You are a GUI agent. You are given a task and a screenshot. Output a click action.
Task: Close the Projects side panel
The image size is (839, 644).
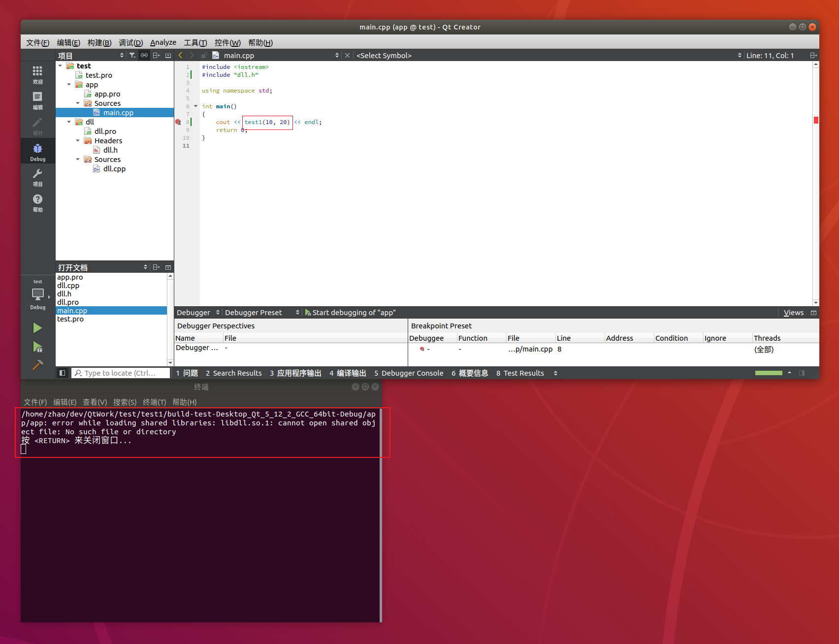[x=168, y=56]
